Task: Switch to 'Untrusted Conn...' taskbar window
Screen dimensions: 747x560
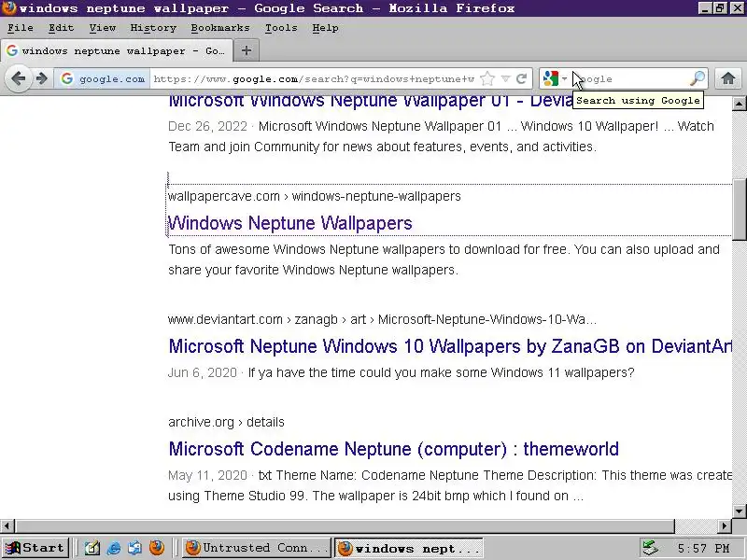Action: (256, 548)
